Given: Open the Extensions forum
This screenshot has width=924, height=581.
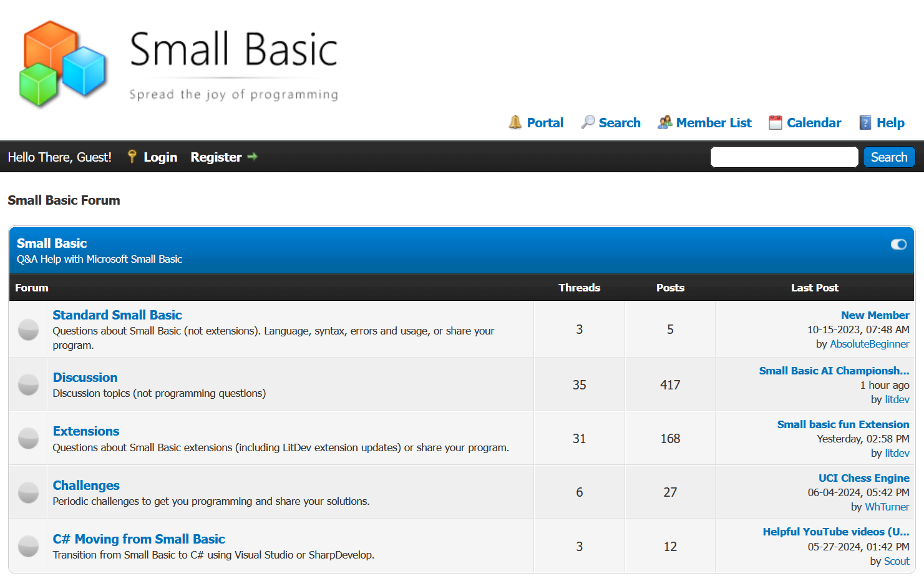Looking at the screenshot, I should tap(86, 431).
